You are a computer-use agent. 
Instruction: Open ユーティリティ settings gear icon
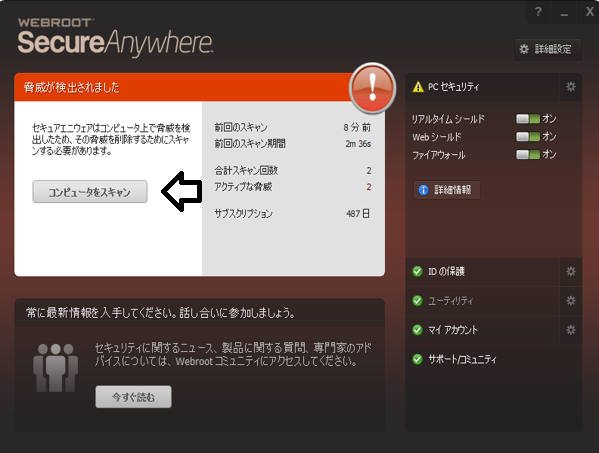tap(571, 301)
